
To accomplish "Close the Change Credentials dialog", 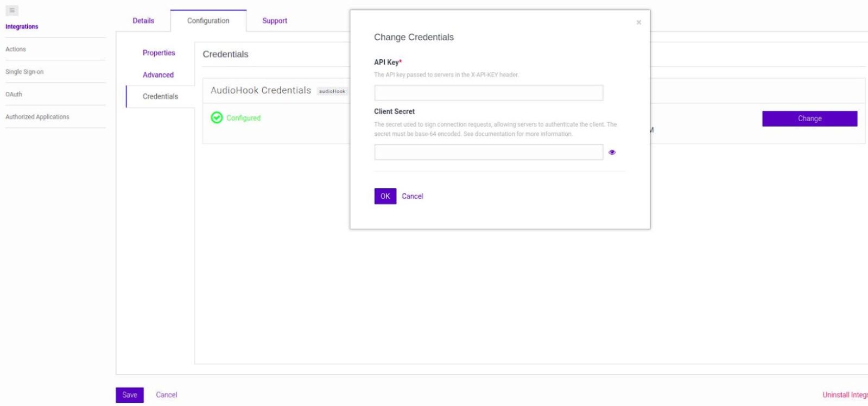I will coord(638,22).
